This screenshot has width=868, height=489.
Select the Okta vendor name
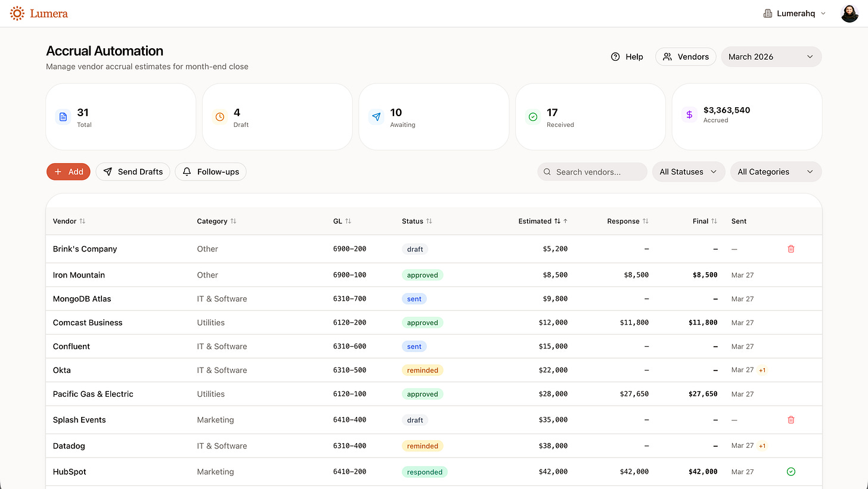coord(62,370)
